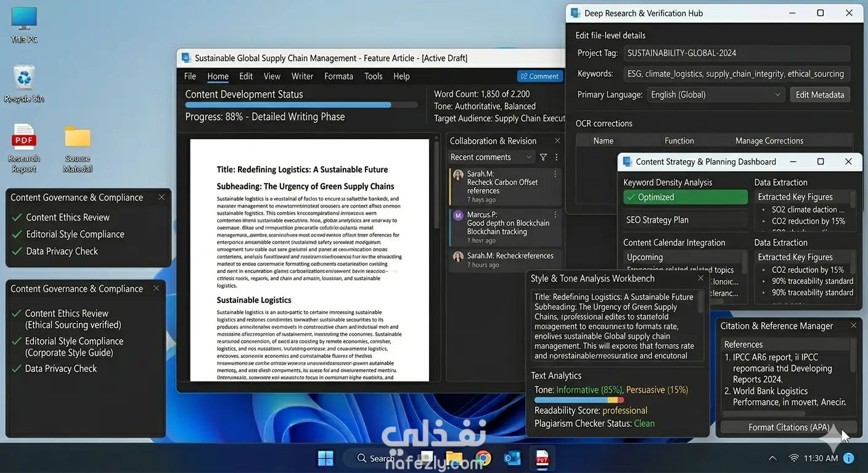The height and width of the screenshot is (473, 868).
Task: Click the Edit Metadata button
Action: coord(820,95)
